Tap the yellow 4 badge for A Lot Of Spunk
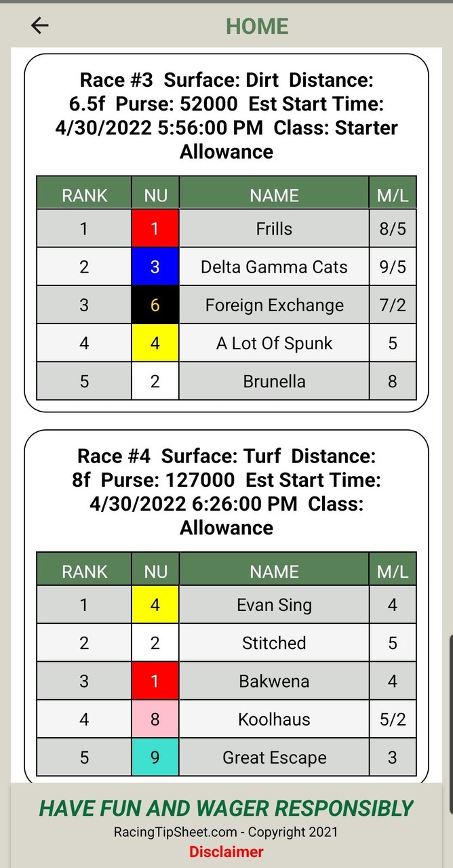 coord(155,342)
